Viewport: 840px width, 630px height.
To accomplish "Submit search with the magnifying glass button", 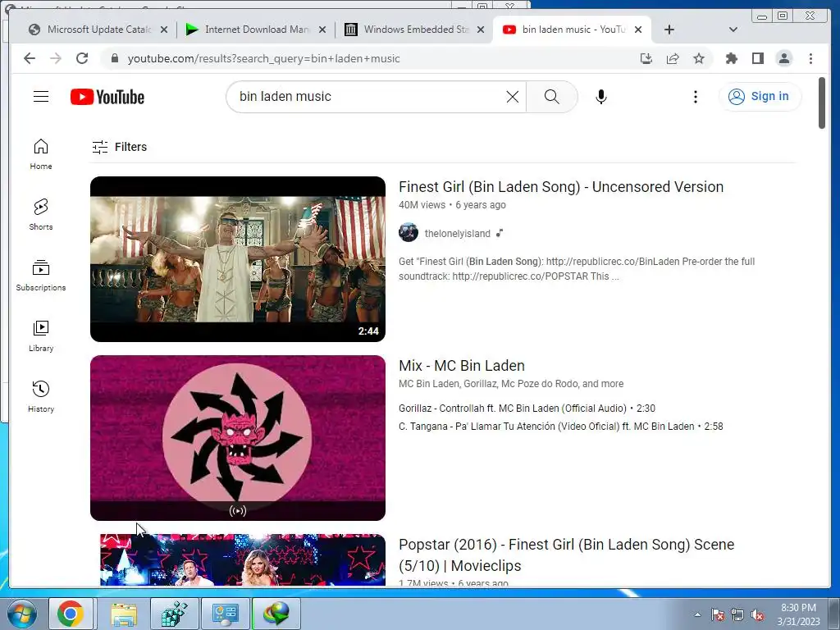I will point(552,97).
